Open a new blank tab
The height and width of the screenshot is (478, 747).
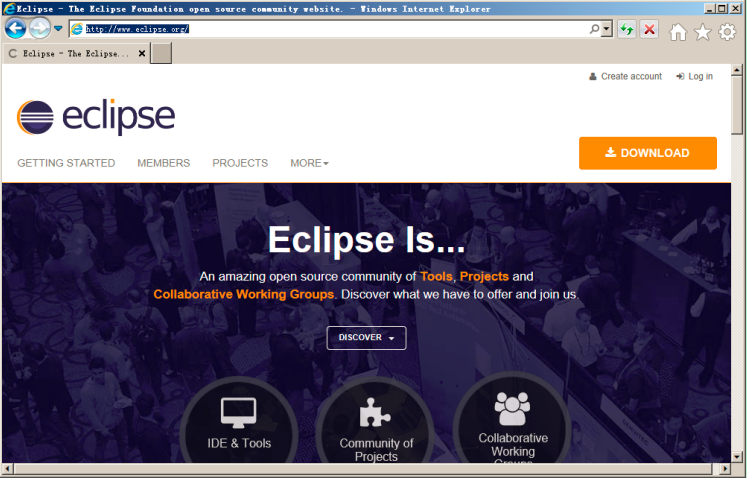click(x=161, y=53)
